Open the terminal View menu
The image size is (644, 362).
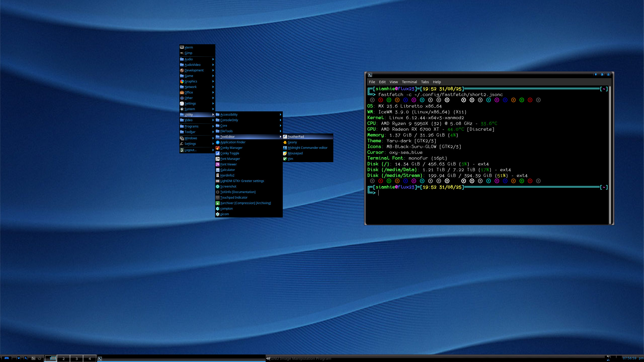click(x=394, y=82)
